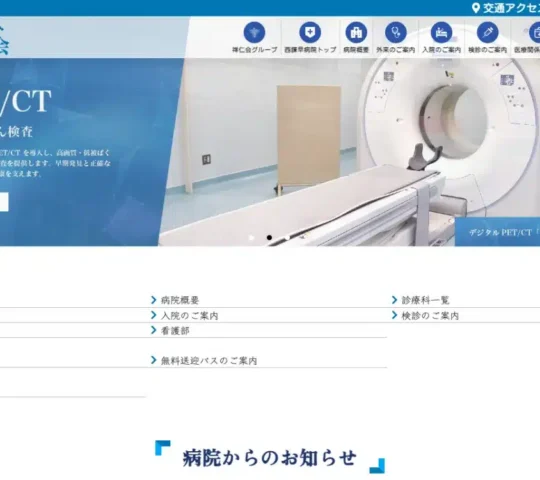Open 病院概要 building icon in header
This screenshot has width=540, height=480.
pyautogui.click(x=356, y=32)
